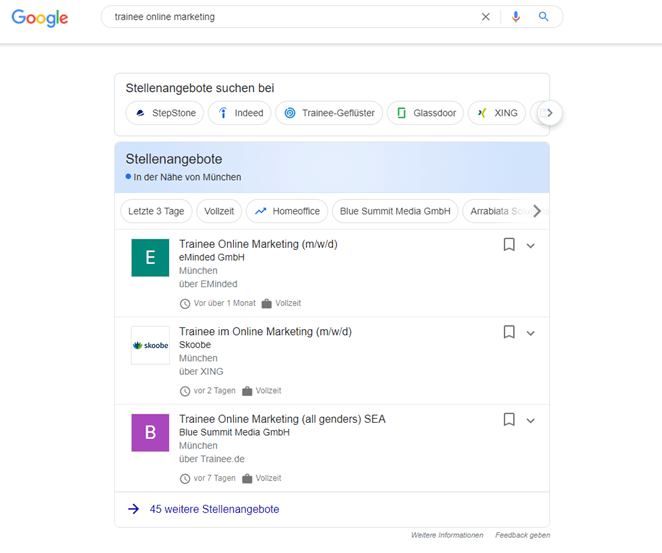Open Trainee im Online Marketing Skoobe listing

[265, 331]
